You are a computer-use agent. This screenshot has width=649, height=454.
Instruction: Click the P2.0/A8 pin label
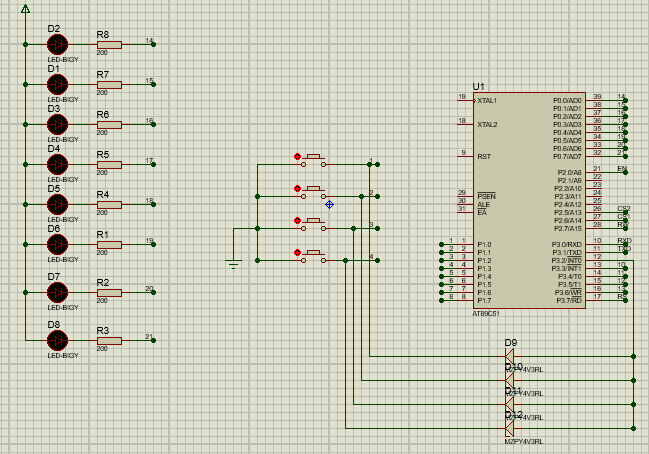click(x=570, y=173)
